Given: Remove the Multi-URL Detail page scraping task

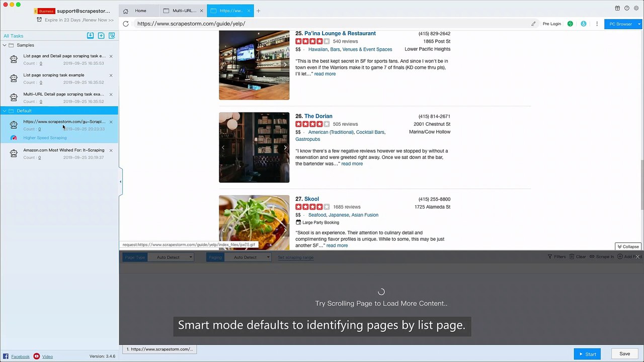Looking at the screenshot, I should 111,95.
